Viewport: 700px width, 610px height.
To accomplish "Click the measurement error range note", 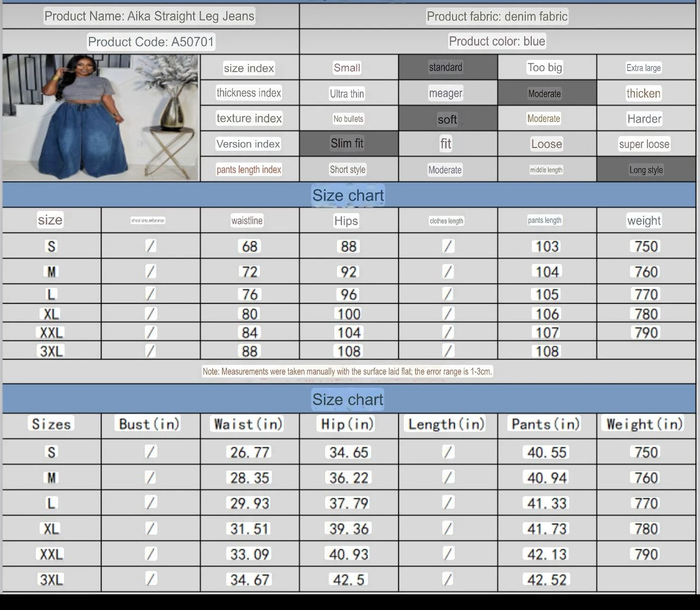I will (x=347, y=372).
